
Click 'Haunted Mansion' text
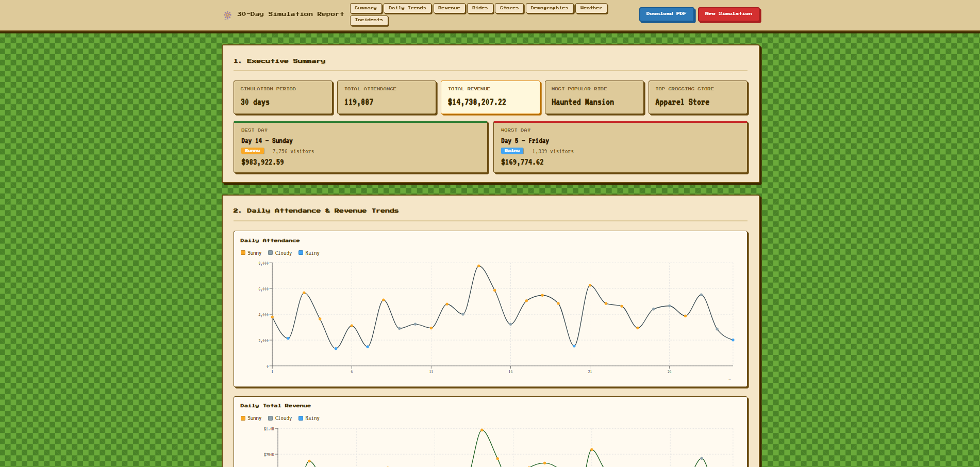pos(583,102)
